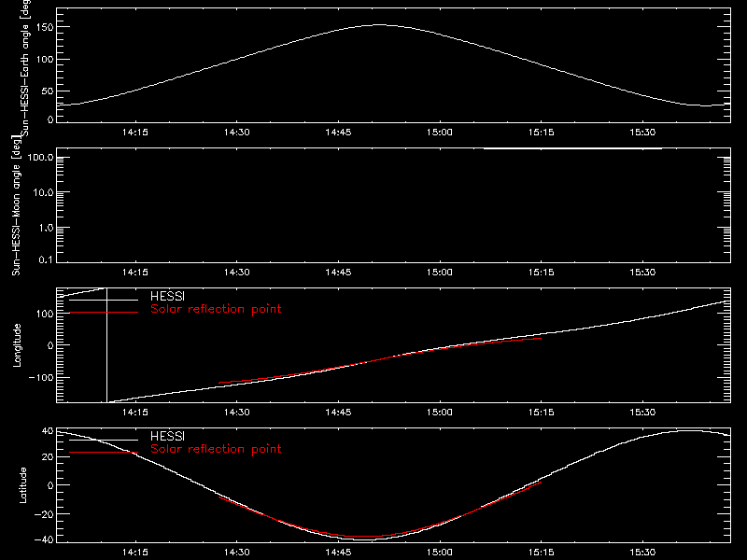The height and width of the screenshot is (560, 747).
Task: Click HESSI legend text in Latitude plot
Action: click(167, 436)
